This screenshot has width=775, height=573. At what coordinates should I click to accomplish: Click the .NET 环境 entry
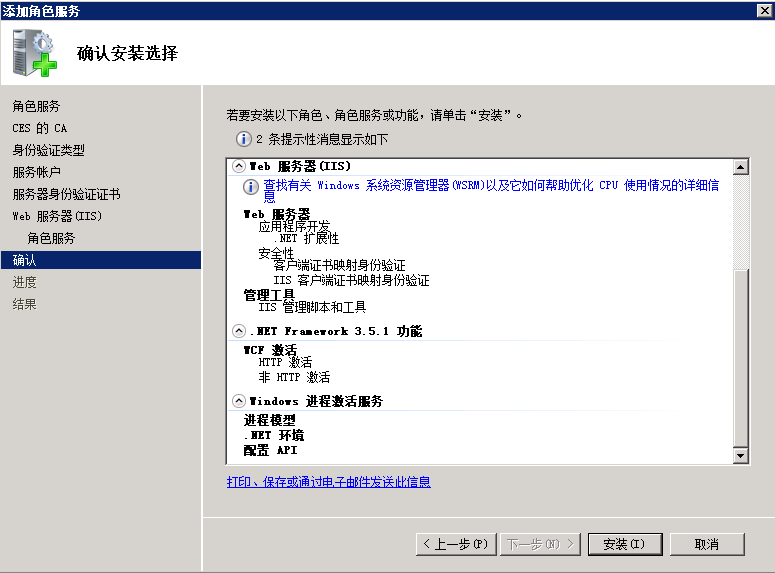click(x=274, y=435)
